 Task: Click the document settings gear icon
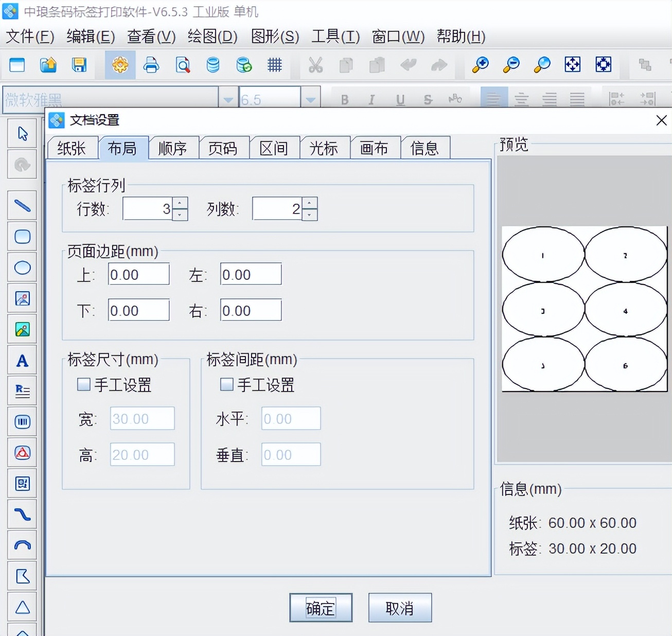pyautogui.click(x=120, y=65)
